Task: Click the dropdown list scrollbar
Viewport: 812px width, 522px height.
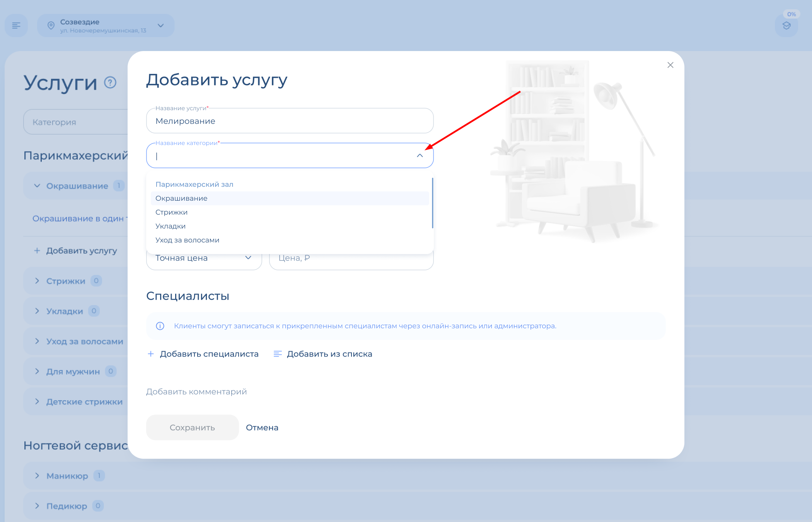Action: click(x=432, y=203)
